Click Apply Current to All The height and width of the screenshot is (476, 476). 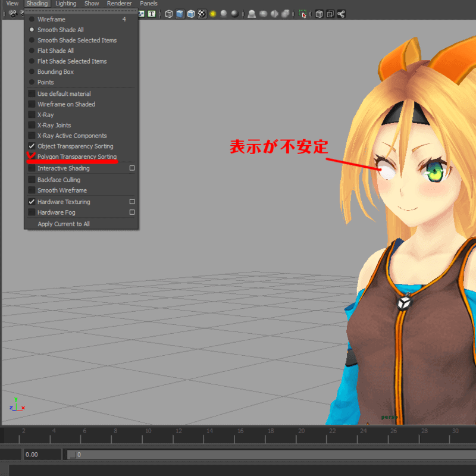64,224
